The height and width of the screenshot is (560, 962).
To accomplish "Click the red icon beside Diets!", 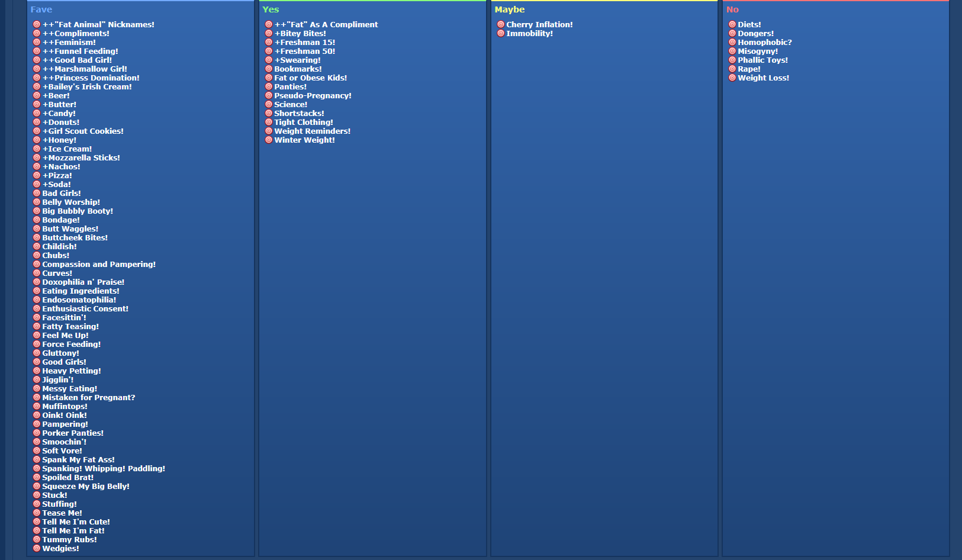I will click(x=732, y=24).
